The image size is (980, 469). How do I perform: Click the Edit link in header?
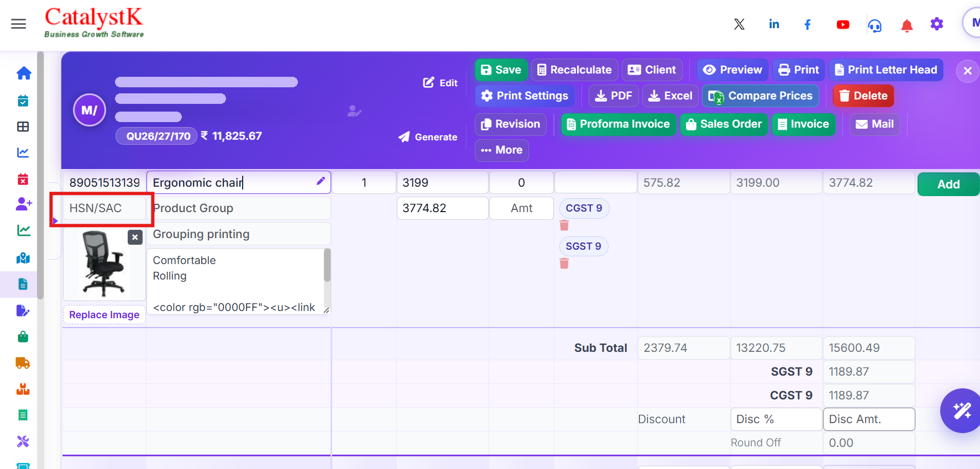tap(441, 83)
